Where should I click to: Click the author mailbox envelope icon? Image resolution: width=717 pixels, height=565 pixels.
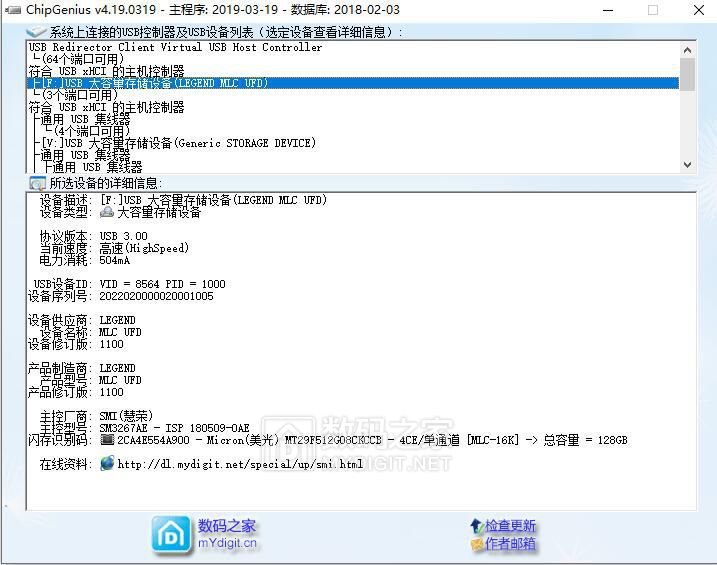(x=477, y=544)
